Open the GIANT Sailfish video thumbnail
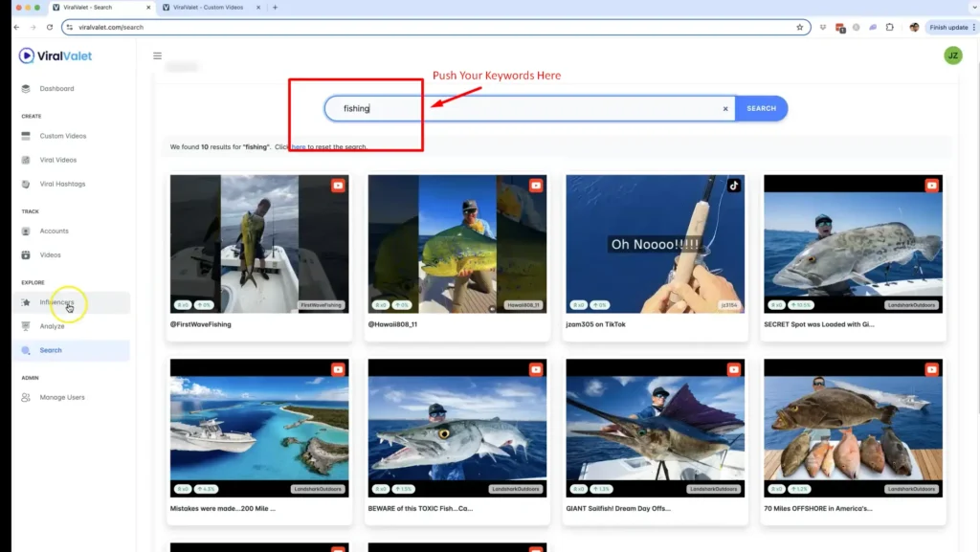The height and width of the screenshot is (552, 980). click(x=656, y=428)
